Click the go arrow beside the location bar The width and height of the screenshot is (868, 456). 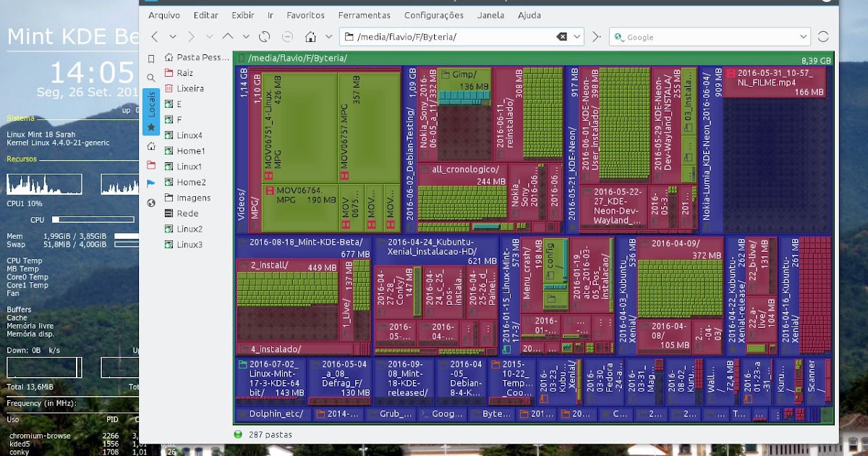(596, 37)
